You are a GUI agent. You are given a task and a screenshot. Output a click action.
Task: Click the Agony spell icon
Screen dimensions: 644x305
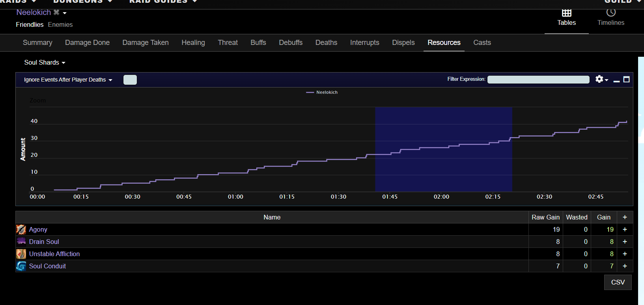coord(21,229)
